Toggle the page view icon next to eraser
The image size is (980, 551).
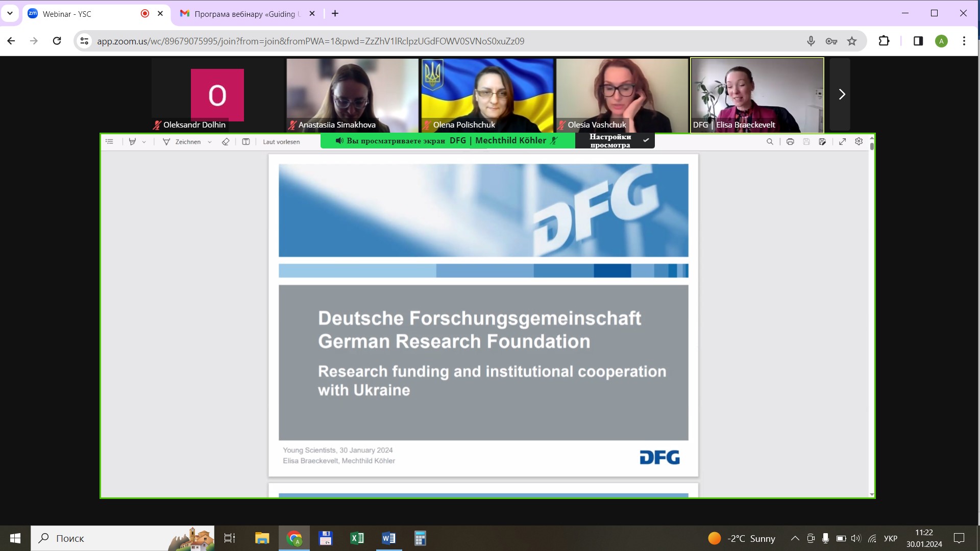point(246,141)
